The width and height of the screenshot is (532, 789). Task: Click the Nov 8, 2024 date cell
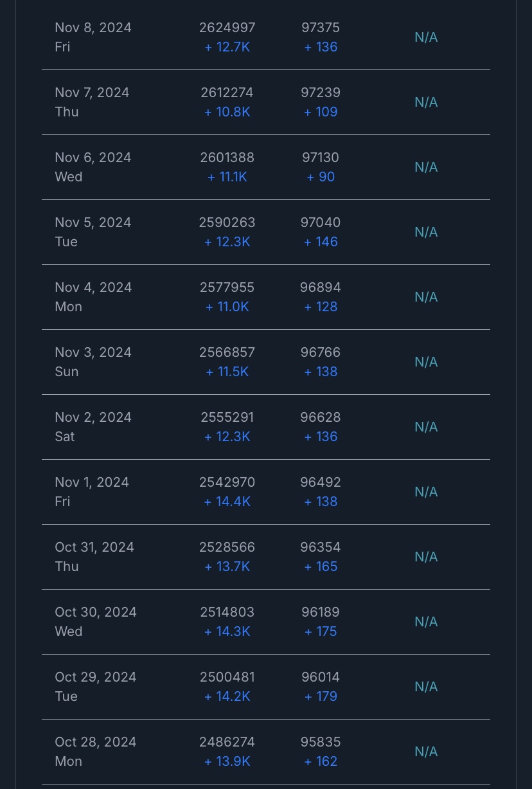(x=93, y=28)
